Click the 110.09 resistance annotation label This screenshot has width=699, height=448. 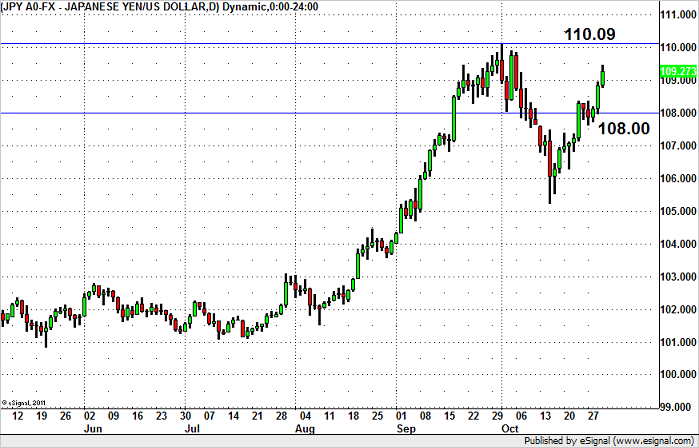coord(590,34)
